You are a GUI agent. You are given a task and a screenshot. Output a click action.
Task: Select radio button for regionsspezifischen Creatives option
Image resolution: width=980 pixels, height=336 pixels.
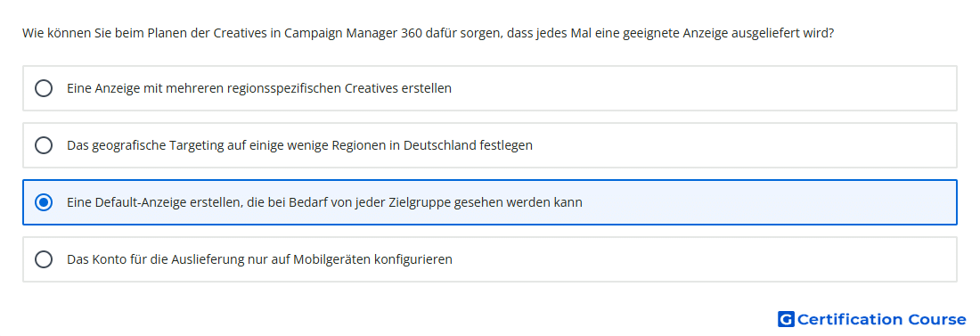[x=44, y=88]
